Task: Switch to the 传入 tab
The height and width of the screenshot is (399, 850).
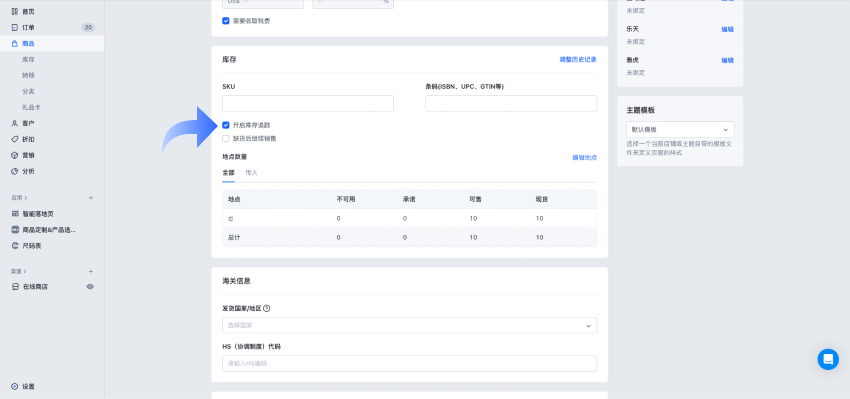Action: click(x=252, y=173)
